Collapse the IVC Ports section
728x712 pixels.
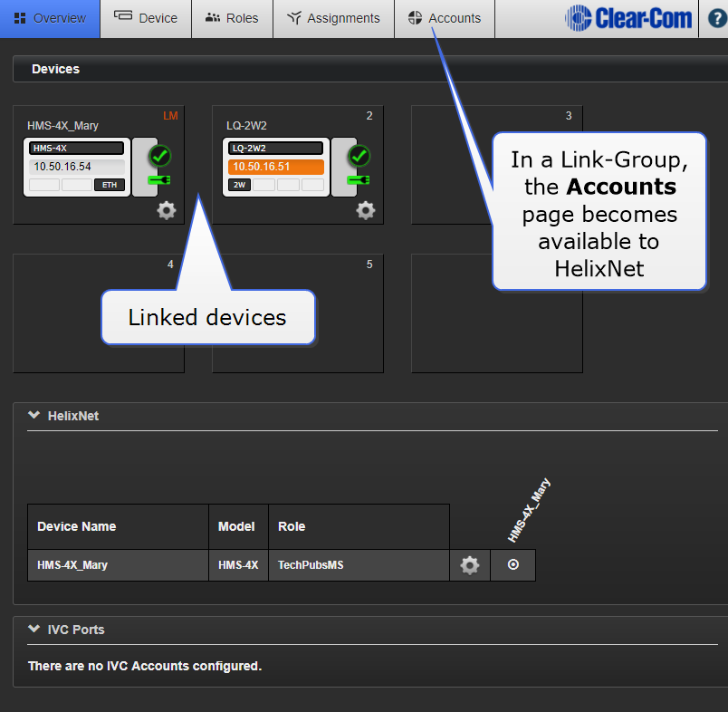pos(34,629)
